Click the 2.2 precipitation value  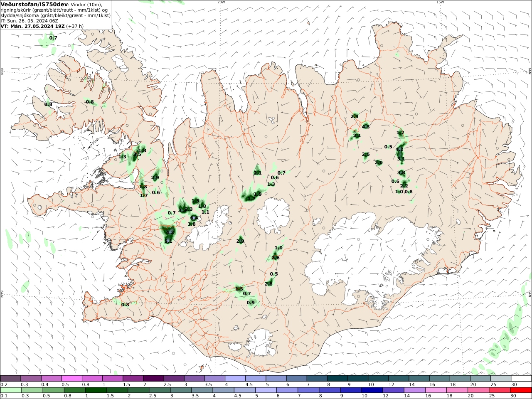click(404, 185)
